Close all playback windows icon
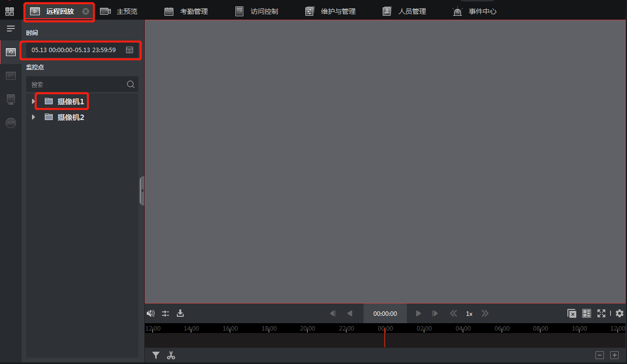 click(572, 313)
